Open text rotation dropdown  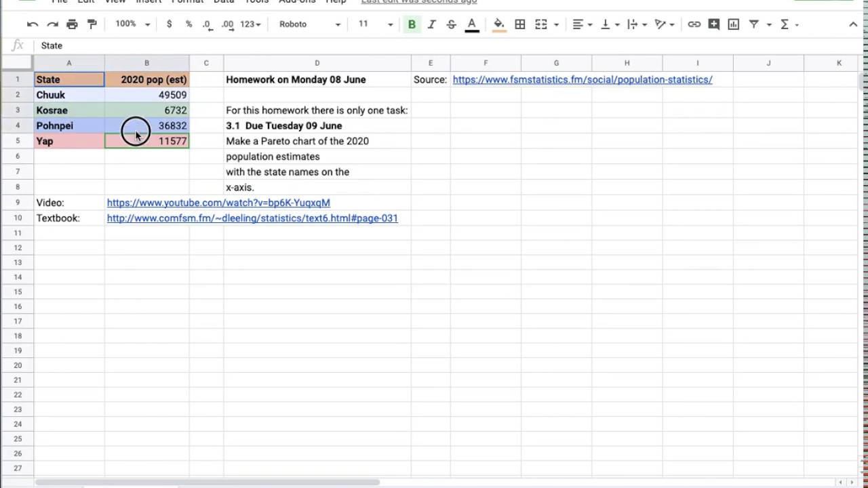pyautogui.click(x=664, y=24)
